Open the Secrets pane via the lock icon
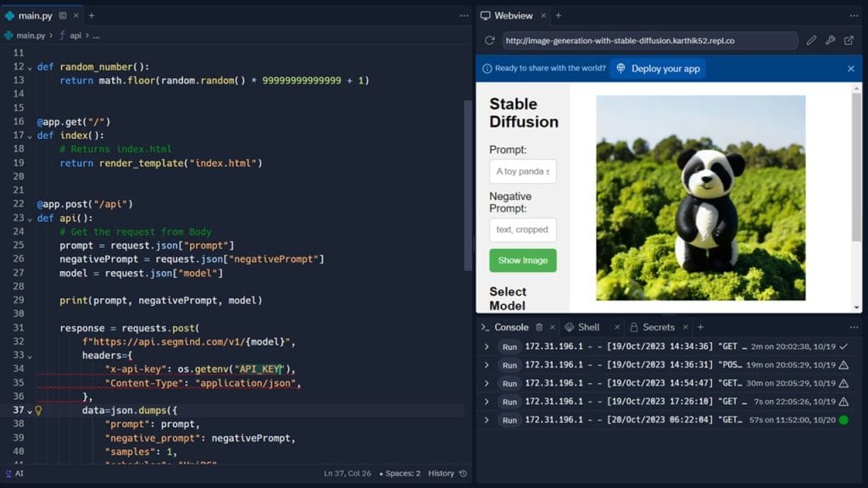The width and height of the screenshot is (868, 488). tap(633, 327)
